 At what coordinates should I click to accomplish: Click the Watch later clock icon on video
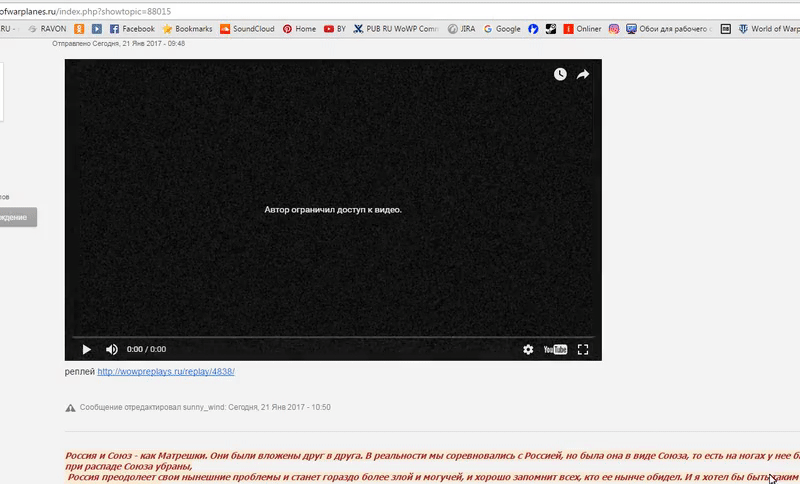coord(560,74)
